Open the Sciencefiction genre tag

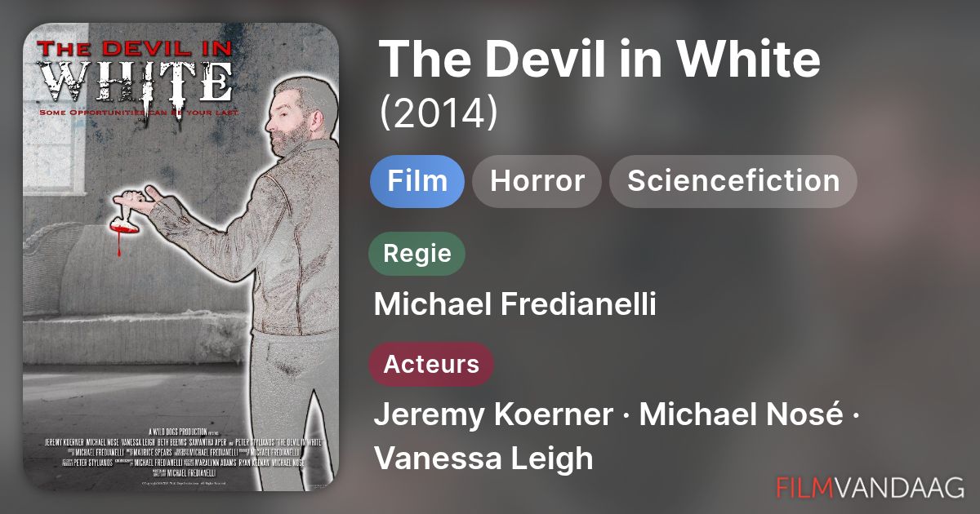tap(733, 180)
